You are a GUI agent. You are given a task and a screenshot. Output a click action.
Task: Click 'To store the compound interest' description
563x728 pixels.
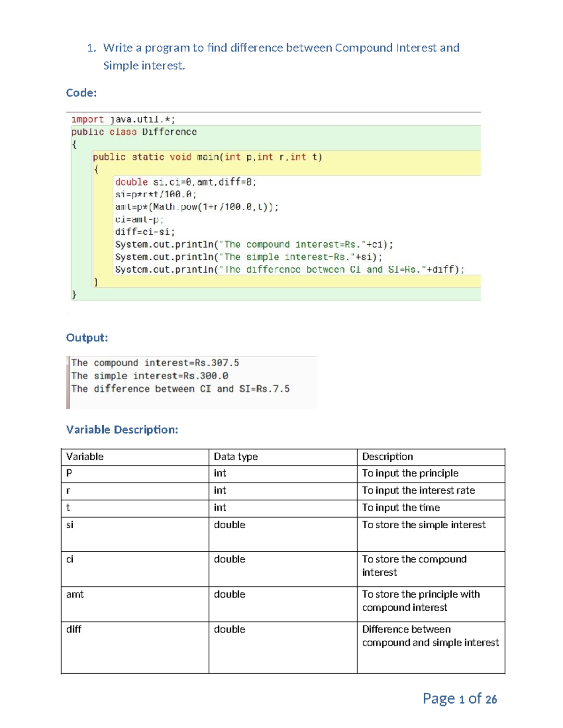coord(414,566)
